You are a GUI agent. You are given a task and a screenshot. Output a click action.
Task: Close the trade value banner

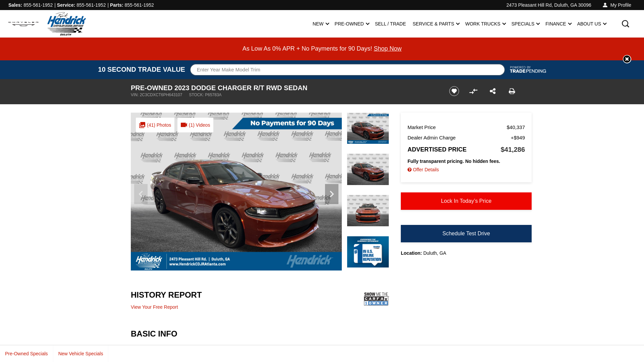click(x=627, y=59)
